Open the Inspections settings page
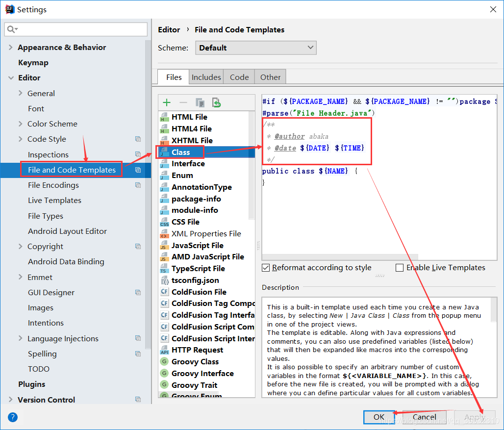The width and height of the screenshot is (504, 430). click(x=48, y=154)
